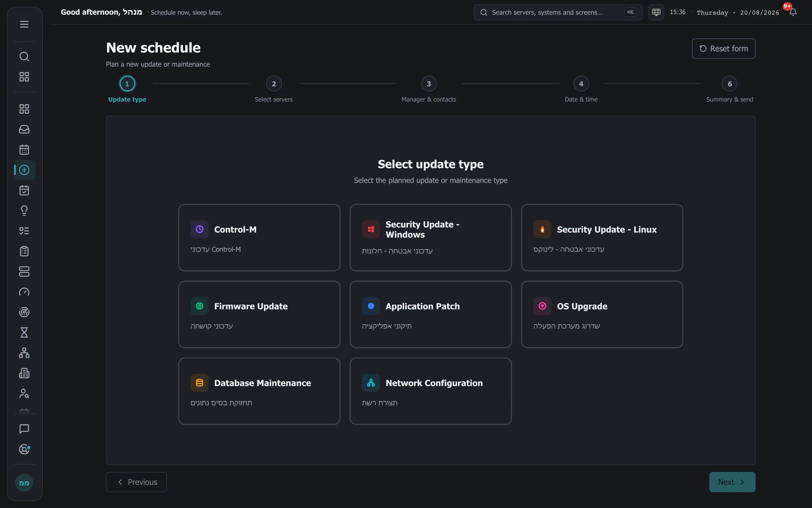
Task: Click the green chip icon on Firmware Update
Action: [200, 306]
